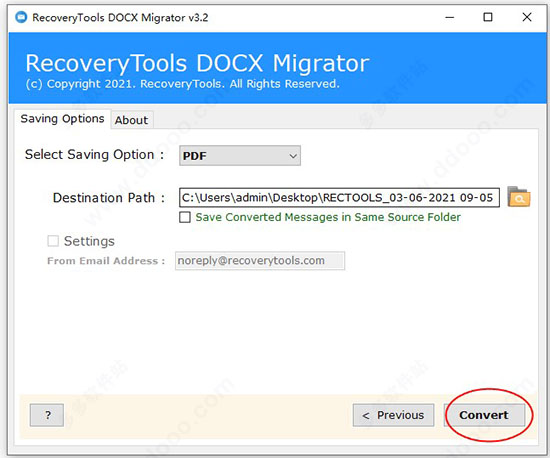Click the dropdown arrow next to PDF

pyautogui.click(x=293, y=156)
